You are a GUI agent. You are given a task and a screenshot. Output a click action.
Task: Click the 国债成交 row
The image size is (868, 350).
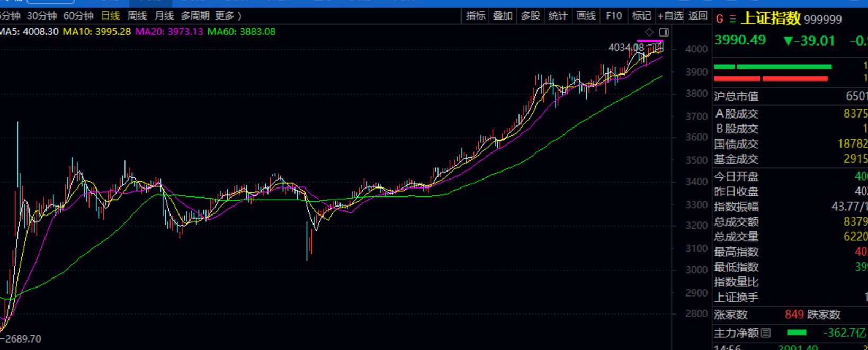pyautogui.click(x=791, y=143)
